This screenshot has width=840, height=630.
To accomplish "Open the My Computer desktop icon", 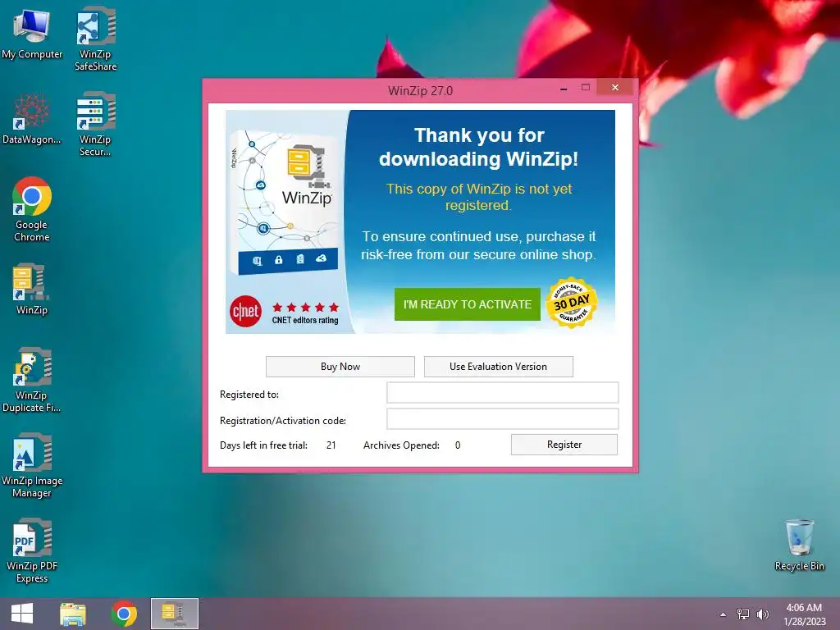I will tap(32, 33).
